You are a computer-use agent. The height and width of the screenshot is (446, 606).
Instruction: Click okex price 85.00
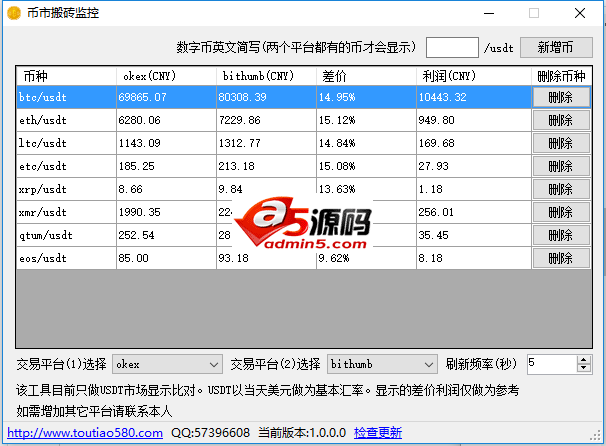[x=166, y=258]
